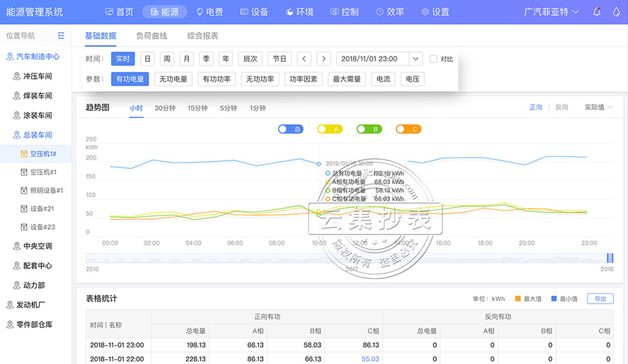
Task: Open the 电费 top menu
Action: (x=209, y=12)
